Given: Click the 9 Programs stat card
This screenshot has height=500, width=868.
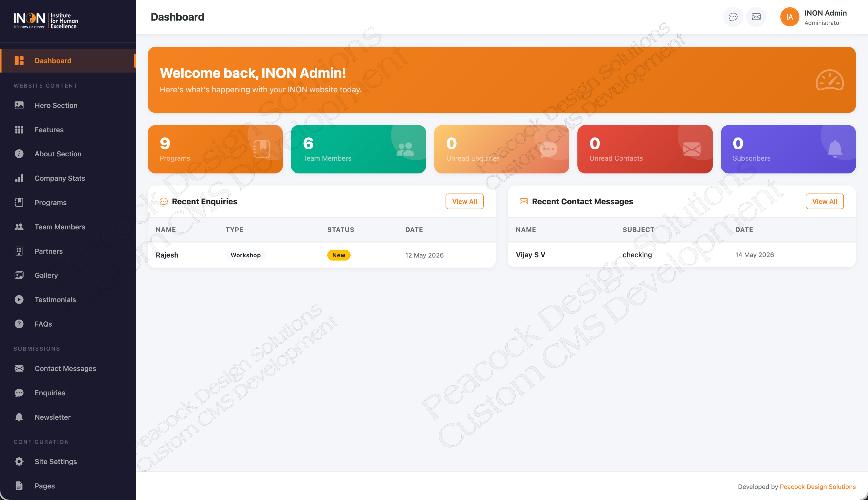Looking at the screenshot, I should click(215, 149).
